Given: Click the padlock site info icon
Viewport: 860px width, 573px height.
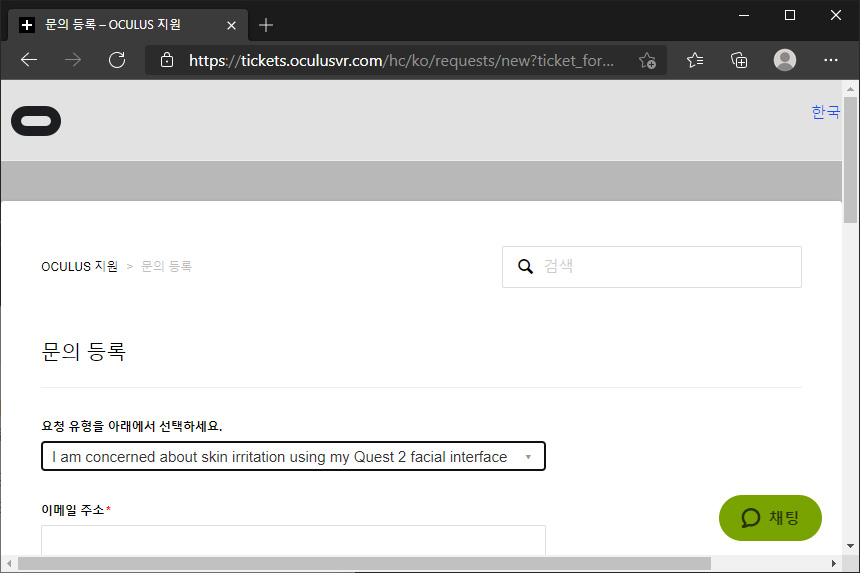Looking at the screenshot, I should (167, 60).
